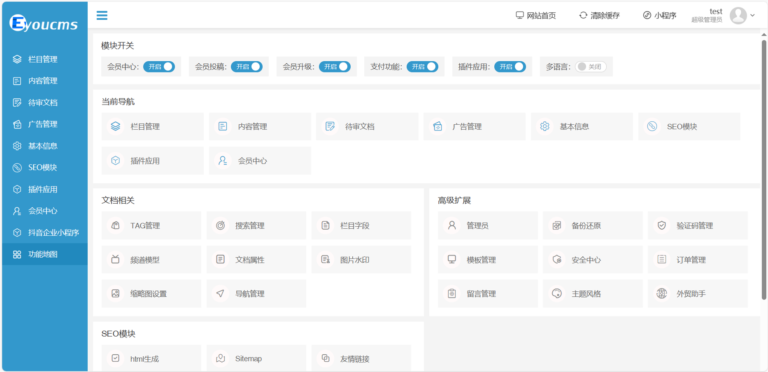The height and width of the screenshot is (372, 768).
Task: Click the 安全中心 card icon
Action: 556,259
